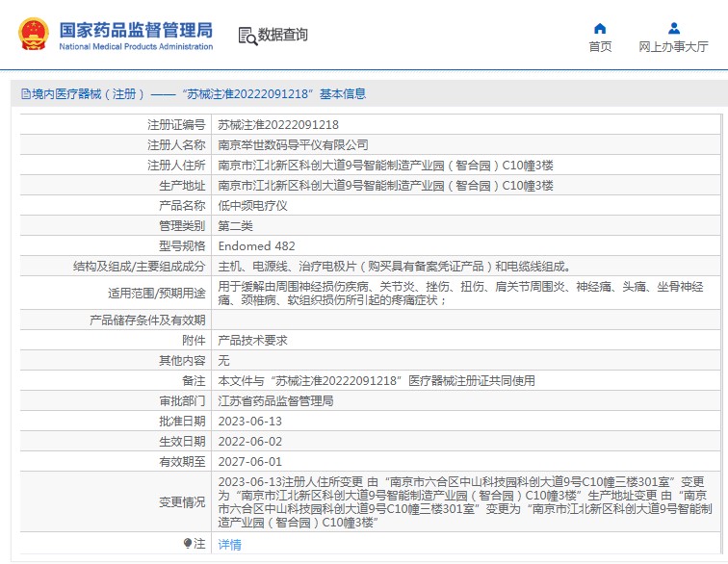Click the document icon before 境内医疗器械
This screenshot has width=728, height=564.
point(26,94)
